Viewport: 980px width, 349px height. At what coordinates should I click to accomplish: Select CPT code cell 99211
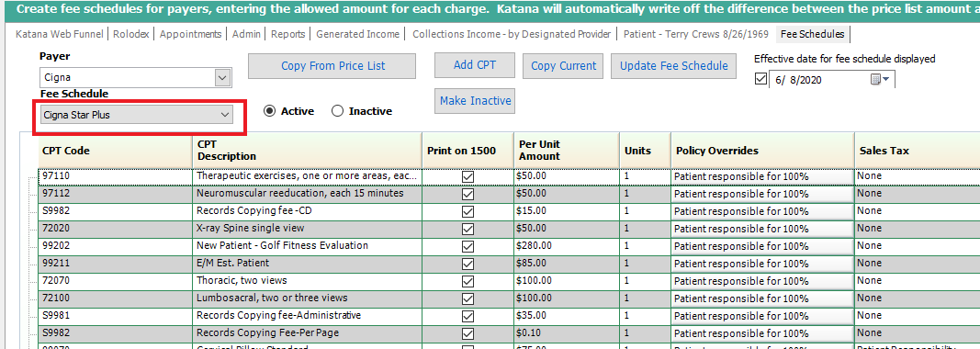(x=116, y=264)
